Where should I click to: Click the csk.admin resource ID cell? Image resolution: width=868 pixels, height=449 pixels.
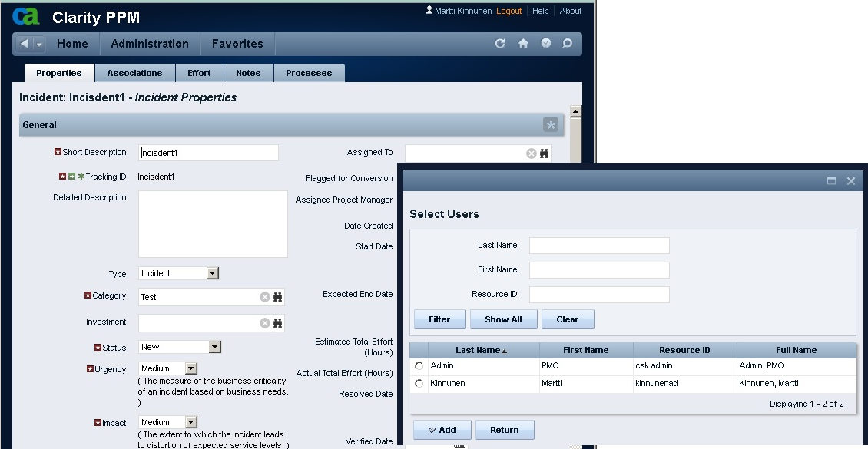684,366
